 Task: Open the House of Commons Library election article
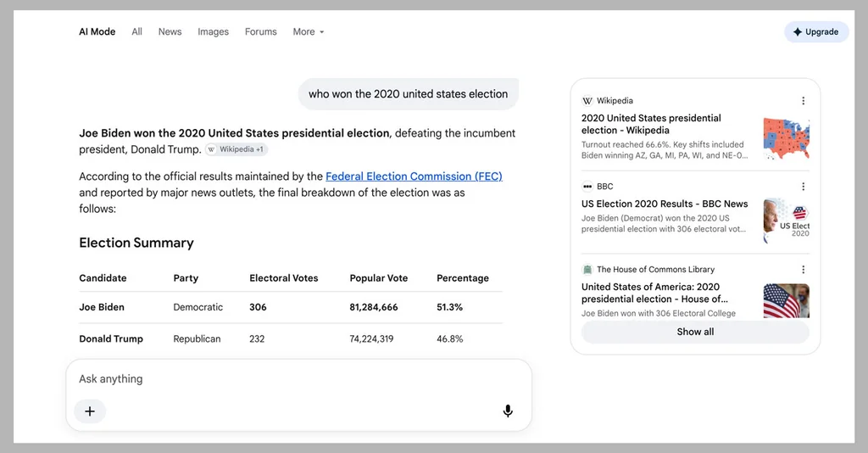point(654,293)
